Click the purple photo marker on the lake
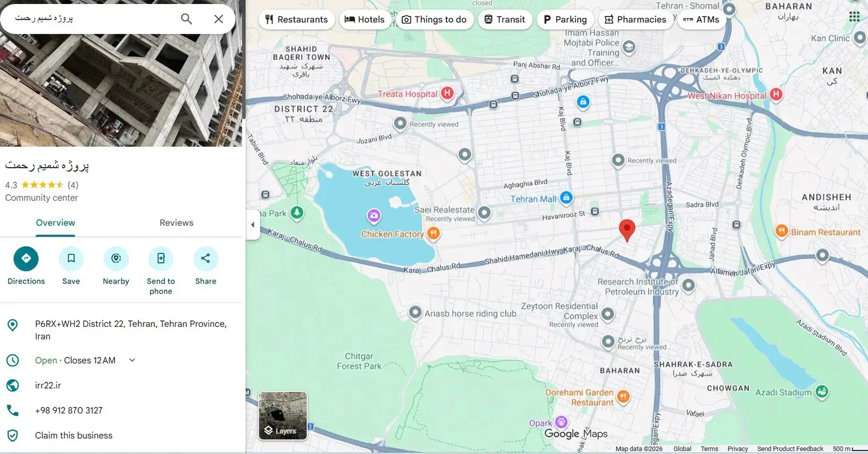The height and width of the screenshot is (454, 868). 374,216
